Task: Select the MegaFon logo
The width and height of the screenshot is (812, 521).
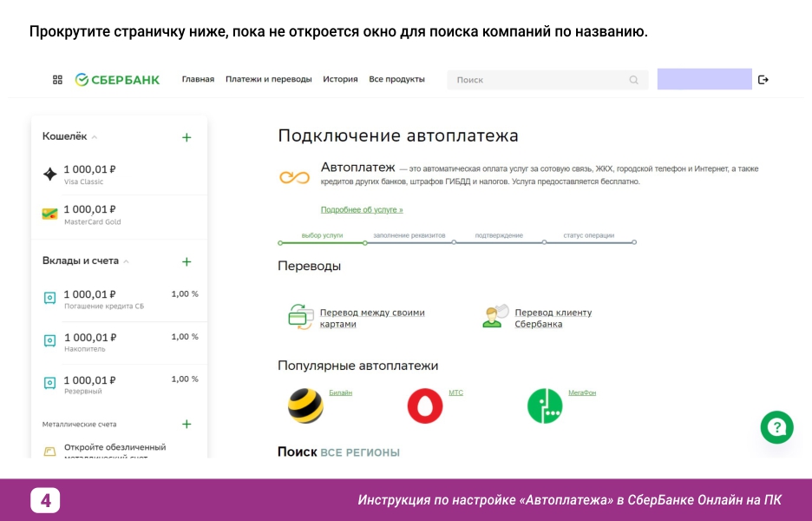Action: 545,406
